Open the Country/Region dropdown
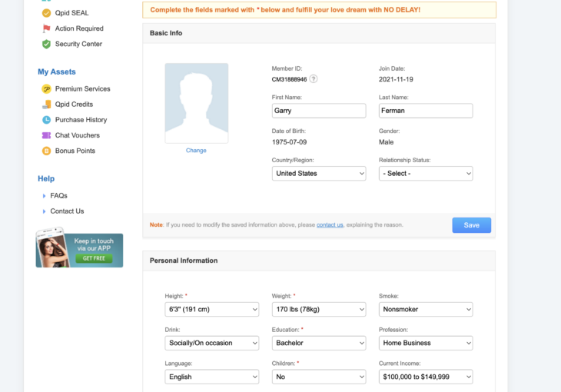The image size is (561, 392). (319, 174)
